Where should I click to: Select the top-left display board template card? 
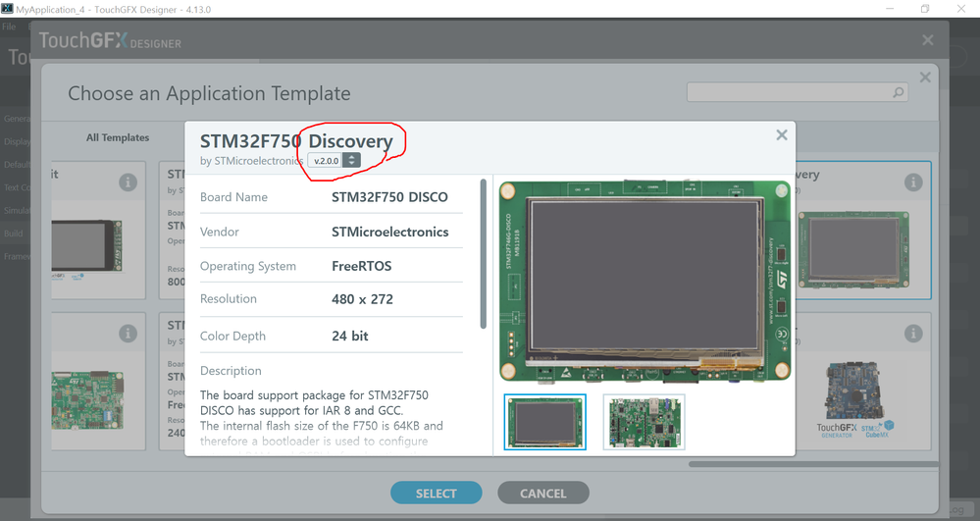pos(99,231)
